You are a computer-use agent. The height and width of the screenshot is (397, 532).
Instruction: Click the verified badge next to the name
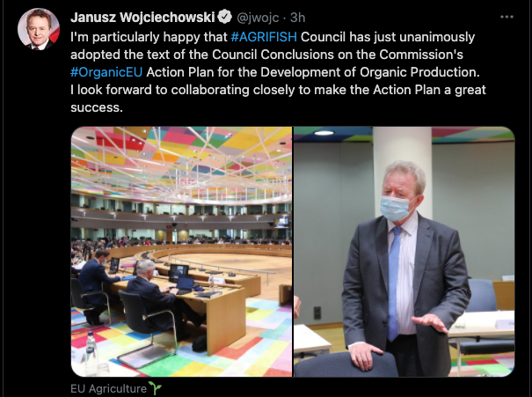click(224, 17)
